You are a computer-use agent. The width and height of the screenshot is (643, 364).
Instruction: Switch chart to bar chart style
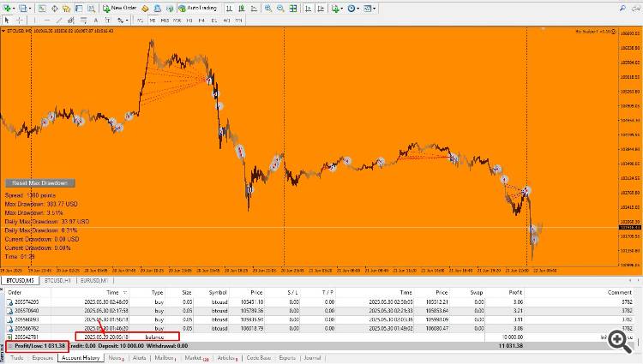coord(229,9)
